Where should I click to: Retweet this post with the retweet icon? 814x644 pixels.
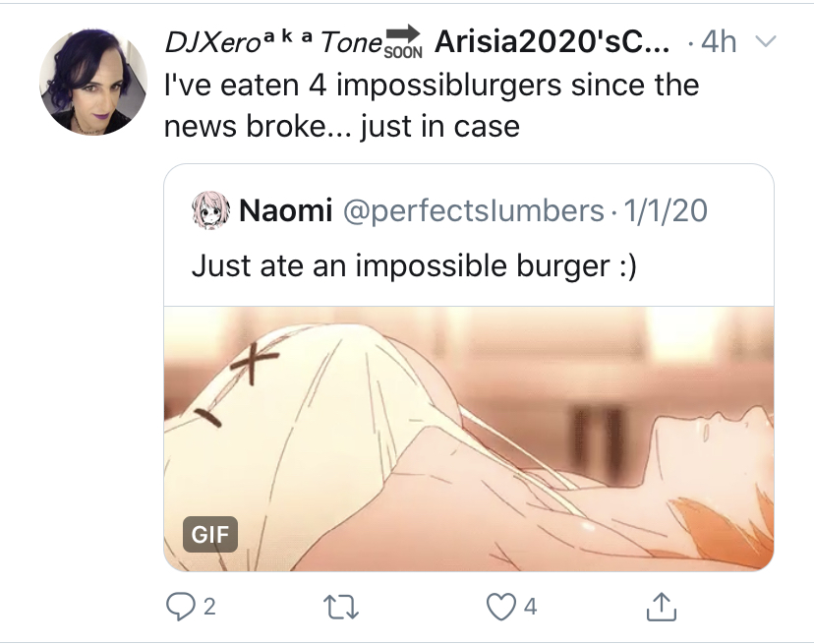341,607
